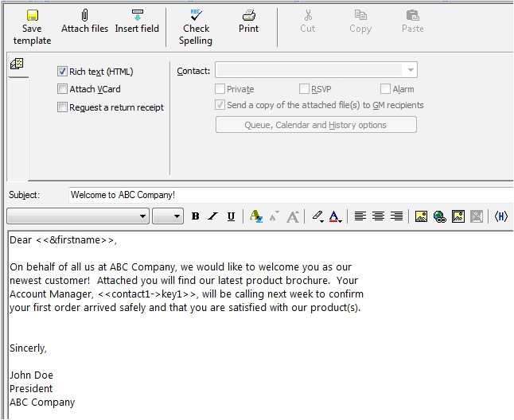The height and width of the screenshot is (420, 514).
Task: Open font color dropdown arrow
Action: [341, 221]
